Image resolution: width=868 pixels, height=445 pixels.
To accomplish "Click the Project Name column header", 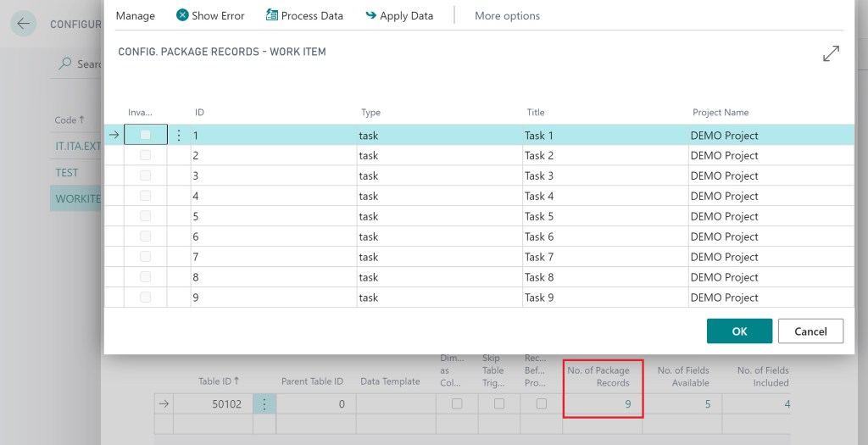I will 720,112.
